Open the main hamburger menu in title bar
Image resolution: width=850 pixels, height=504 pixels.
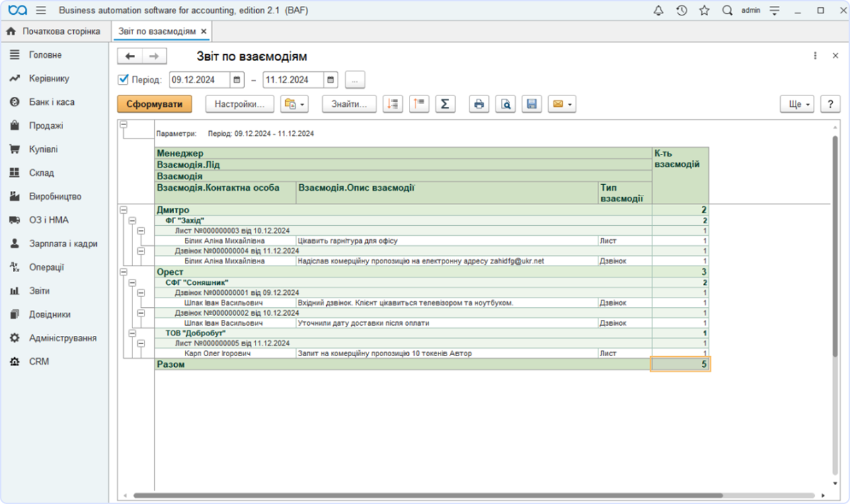41,11
